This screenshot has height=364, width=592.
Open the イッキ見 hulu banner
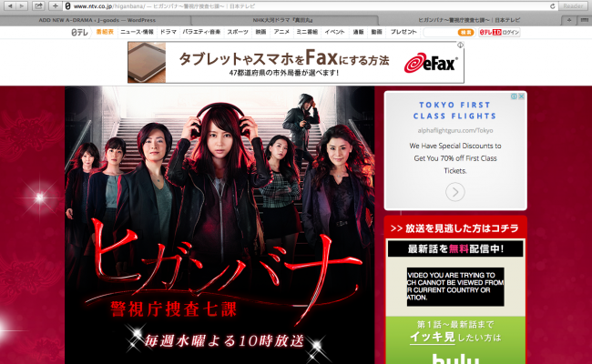click(455, 340)
